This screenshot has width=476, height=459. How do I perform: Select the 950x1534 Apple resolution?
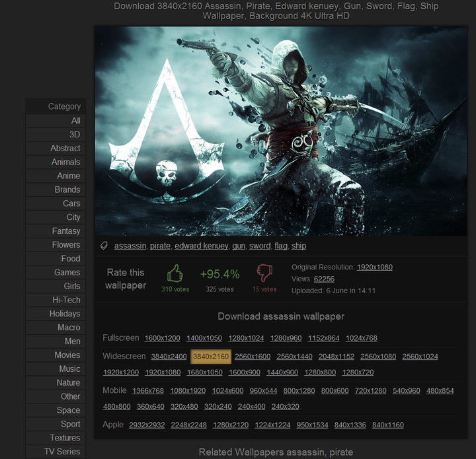point(312,425)
